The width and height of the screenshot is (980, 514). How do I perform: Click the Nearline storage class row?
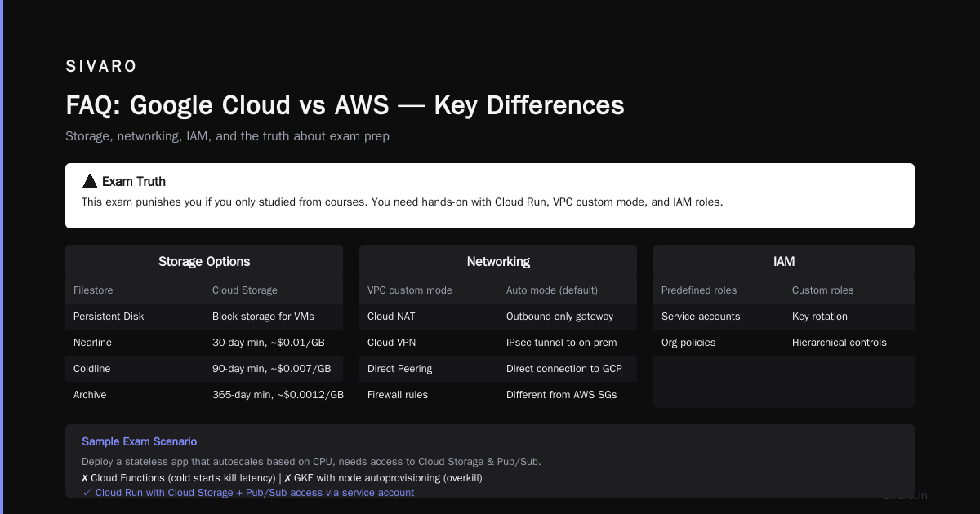tap(204, 343)
